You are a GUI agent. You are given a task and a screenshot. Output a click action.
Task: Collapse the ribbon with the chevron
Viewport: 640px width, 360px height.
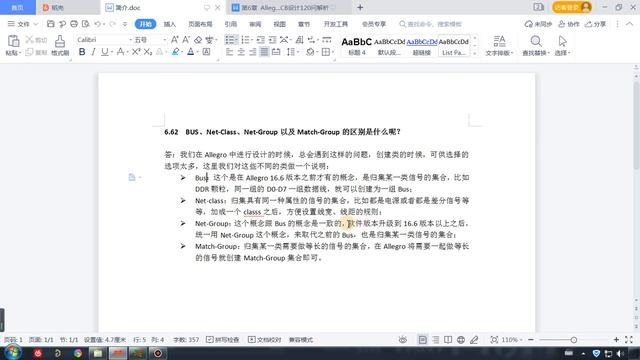tap(630, 24)
